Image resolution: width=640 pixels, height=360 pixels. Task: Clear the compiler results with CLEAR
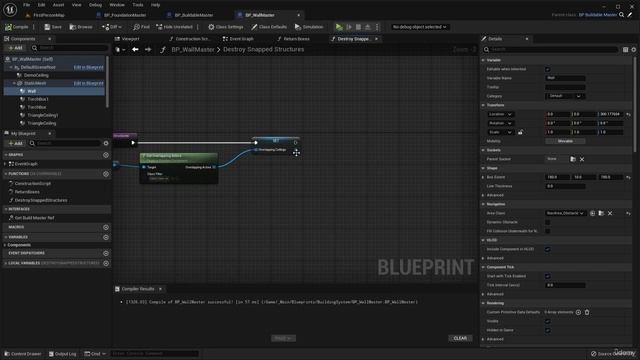(x=460, y=338)
